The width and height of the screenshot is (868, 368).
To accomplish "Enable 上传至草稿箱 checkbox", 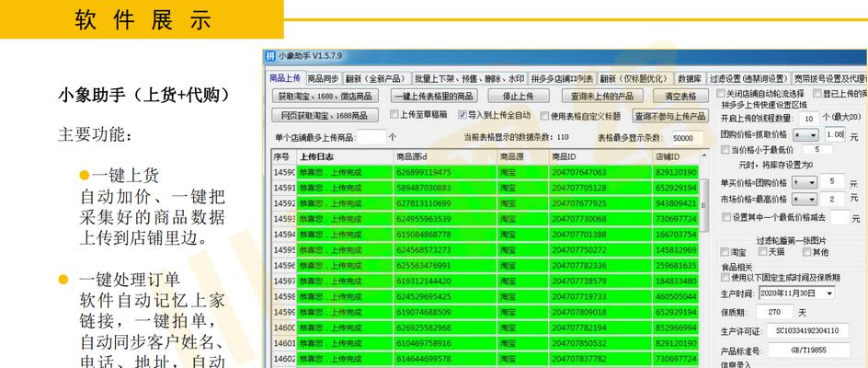I will coord(394,115).
